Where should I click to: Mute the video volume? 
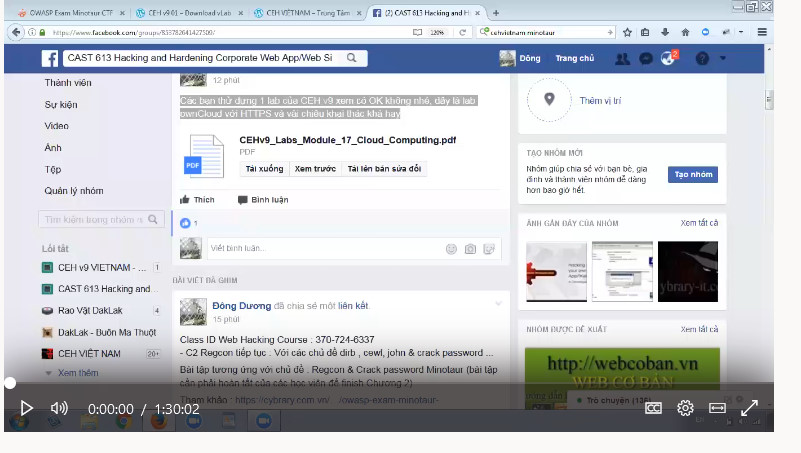[x=59, y=408]
